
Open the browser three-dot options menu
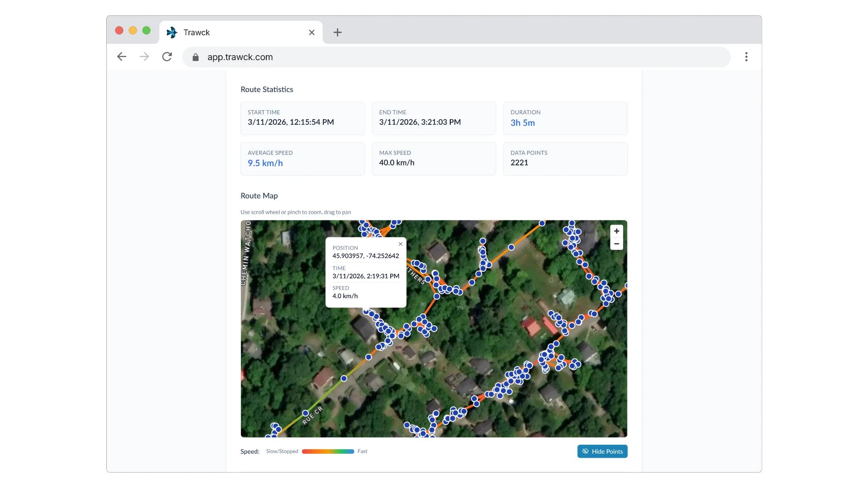click(x=746, y=56)
